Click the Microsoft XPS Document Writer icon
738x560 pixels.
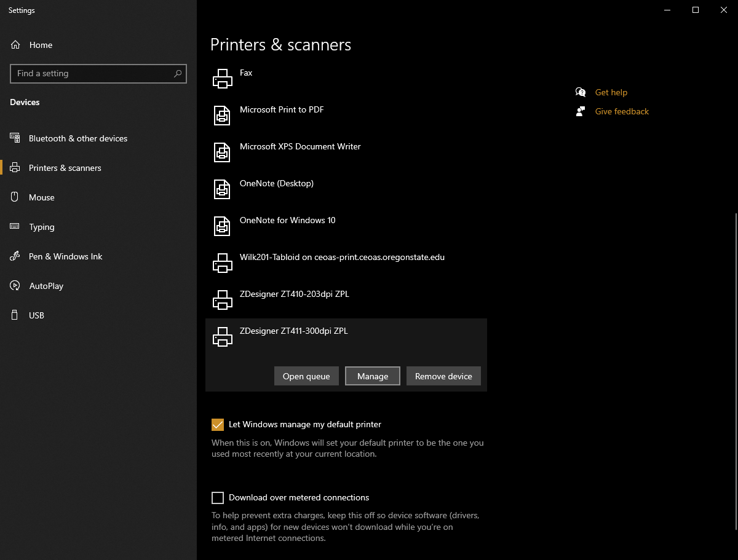pyautogui.click(x=222, y=152)
